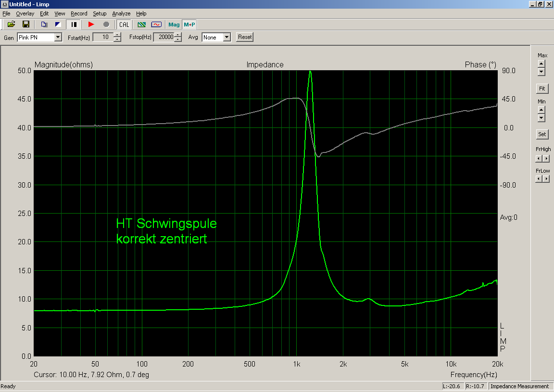Open a file with the folder icon
The width and height of the screenshot is (554, 392).
[12, 25]
